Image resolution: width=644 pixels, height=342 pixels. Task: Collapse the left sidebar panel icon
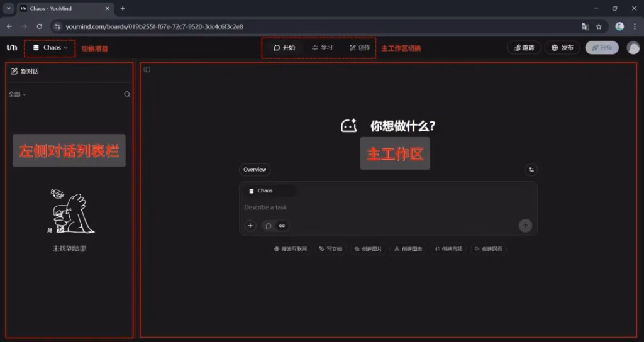147,70
